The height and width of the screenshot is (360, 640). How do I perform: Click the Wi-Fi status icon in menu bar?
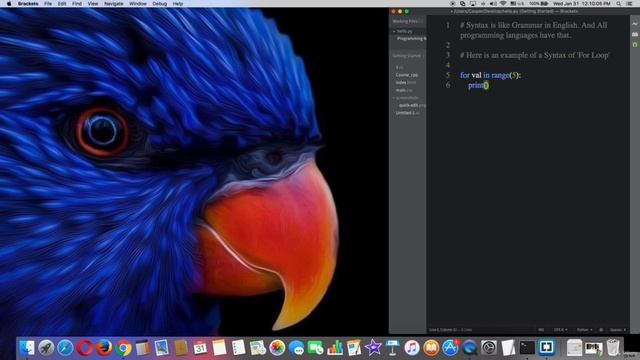(503, 4)
